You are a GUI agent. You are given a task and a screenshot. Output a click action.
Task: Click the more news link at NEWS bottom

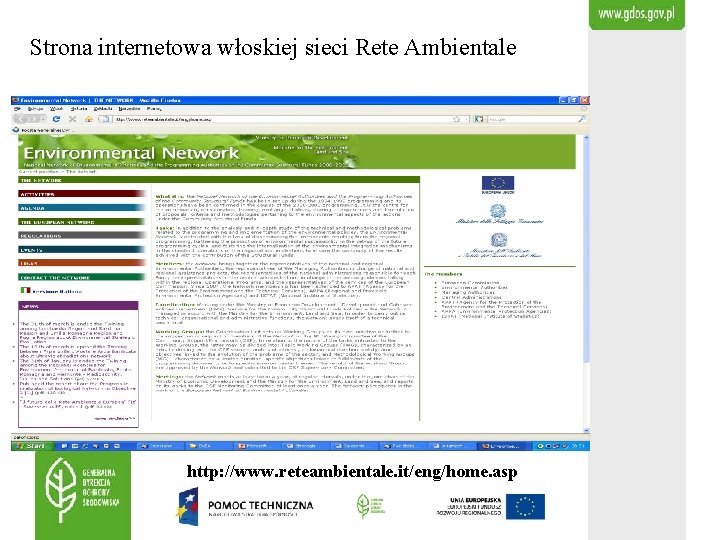115,418
